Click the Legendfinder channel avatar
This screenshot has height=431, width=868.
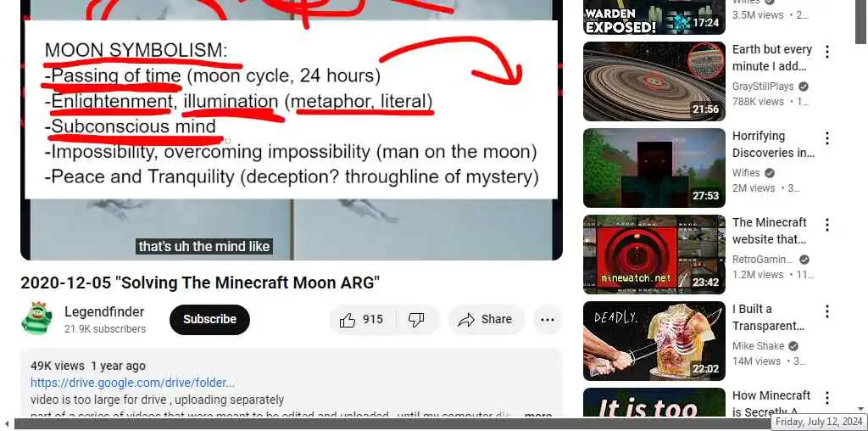click(x=36, y=318)
